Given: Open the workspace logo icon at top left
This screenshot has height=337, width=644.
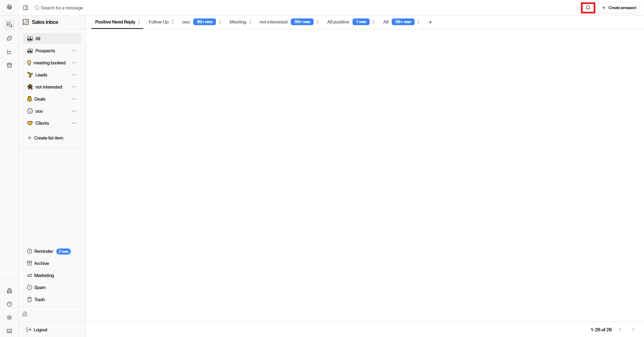Looking at the screenshot, I should pyautogui.click(x=9, y=7).
